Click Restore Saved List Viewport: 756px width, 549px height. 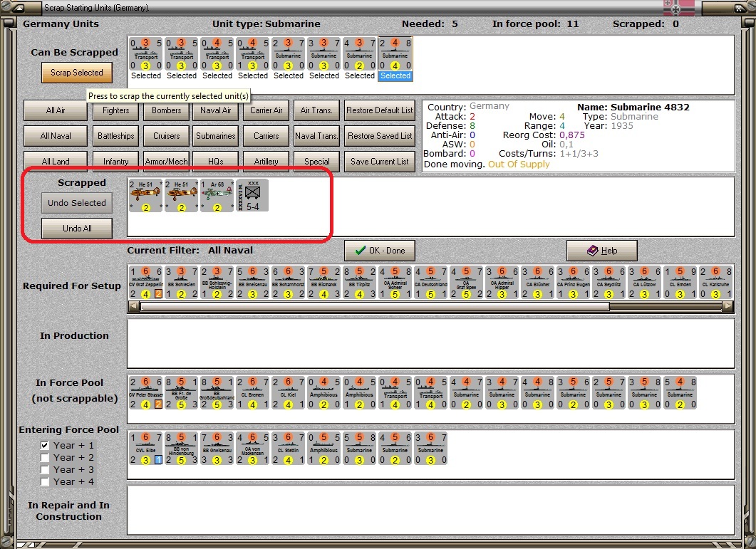pos(380,136)
